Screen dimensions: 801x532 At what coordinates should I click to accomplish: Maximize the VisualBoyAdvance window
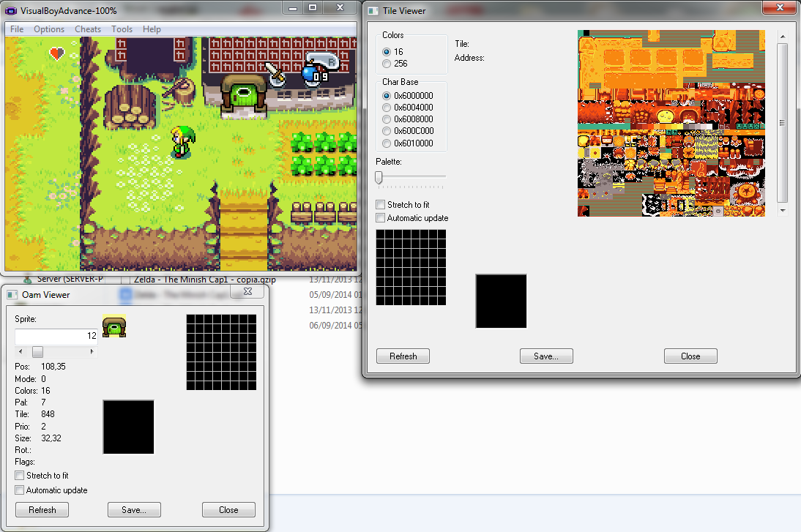click(x=313, y=7)
